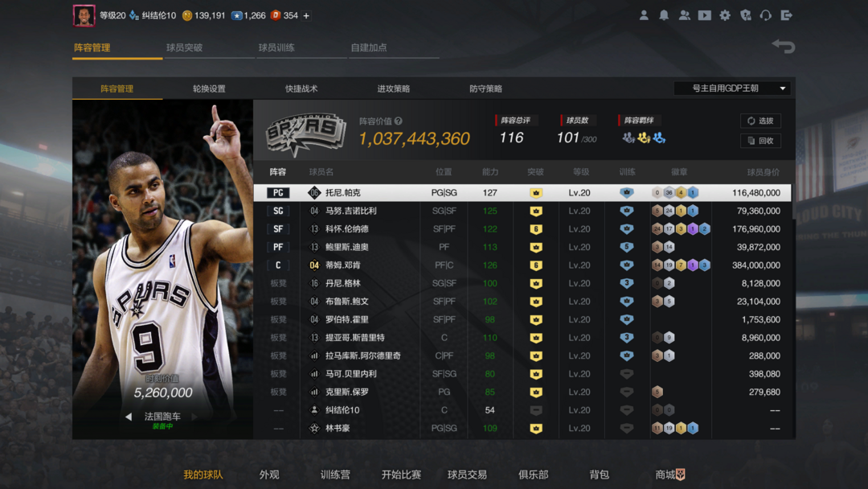Click the first 阵容羁绊 bond icon
868x489 pixels.
click(628, 138)
